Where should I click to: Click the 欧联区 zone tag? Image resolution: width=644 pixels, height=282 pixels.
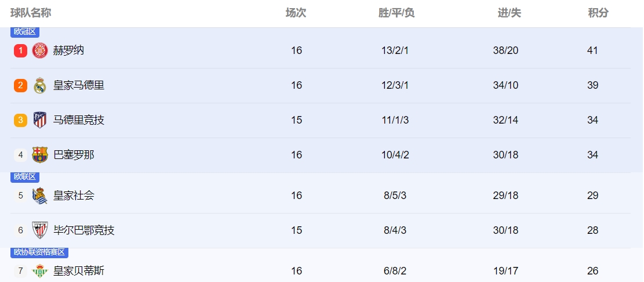(25, 177)
